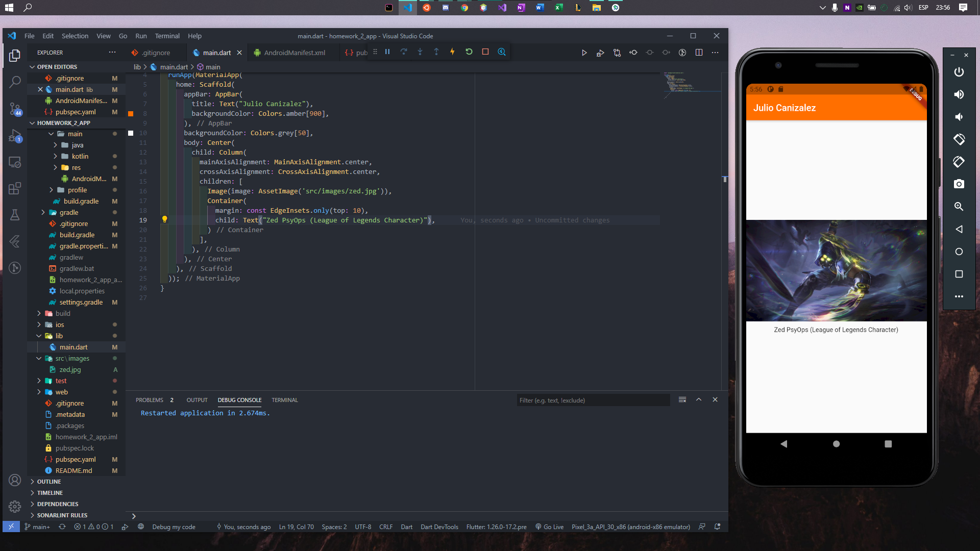
Task: Run the file with the play button
Action: point(584,53)
